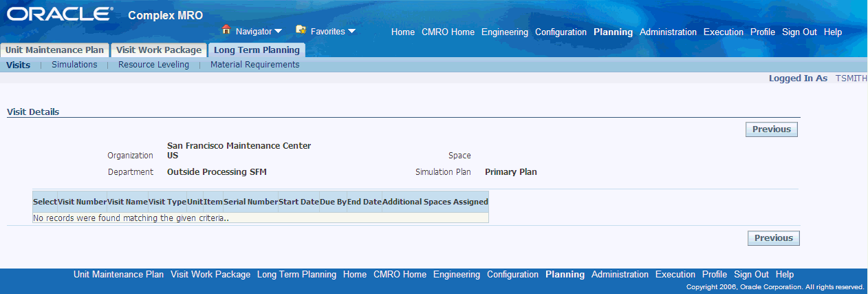The width and height of the screenshot is (868, 294).
Task: Click the Oracle logo
Action: pyautogui.click(x=60, y=14)
